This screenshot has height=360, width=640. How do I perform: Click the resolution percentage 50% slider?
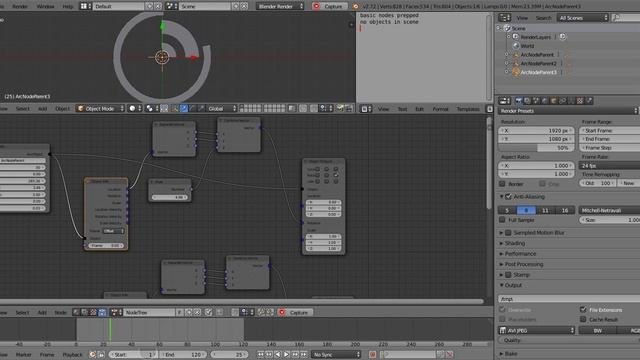tap(536, 148)
